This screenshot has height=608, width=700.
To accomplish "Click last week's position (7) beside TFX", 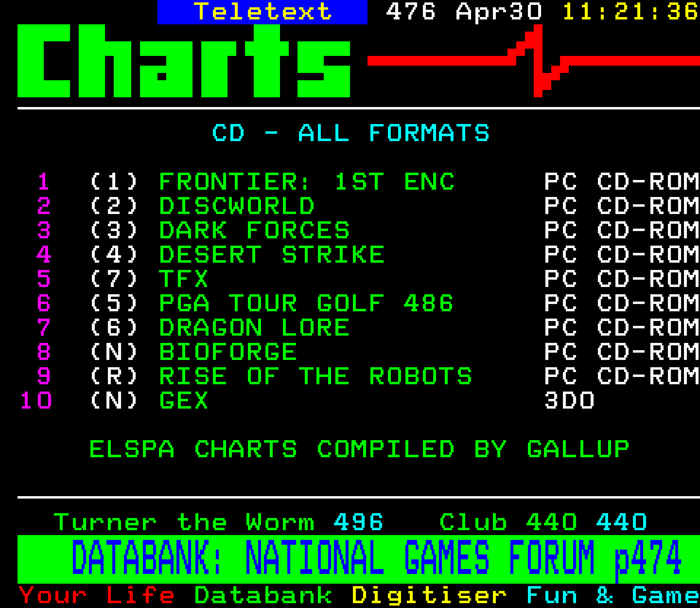I will coord(114,279).
